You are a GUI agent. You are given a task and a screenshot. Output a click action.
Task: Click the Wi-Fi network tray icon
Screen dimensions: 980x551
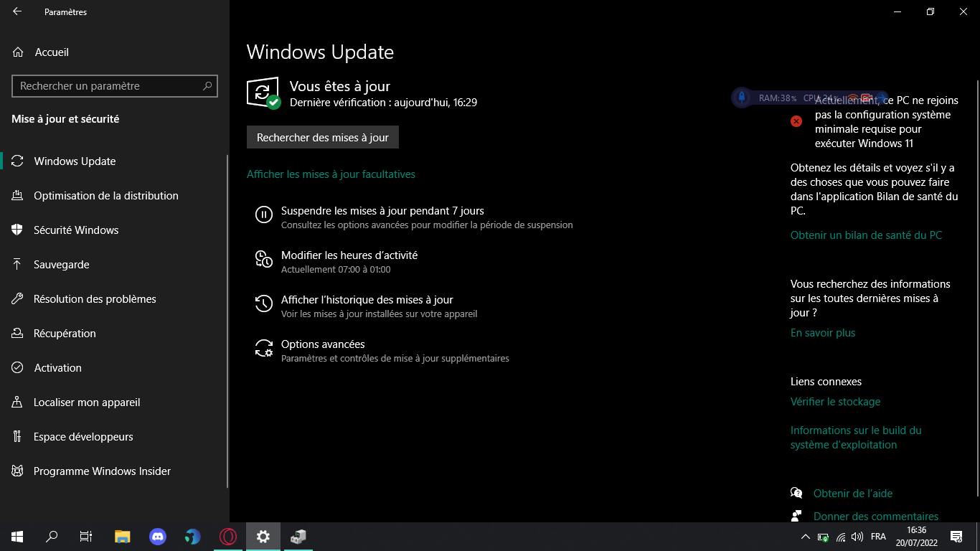click(x=841, y=537)
